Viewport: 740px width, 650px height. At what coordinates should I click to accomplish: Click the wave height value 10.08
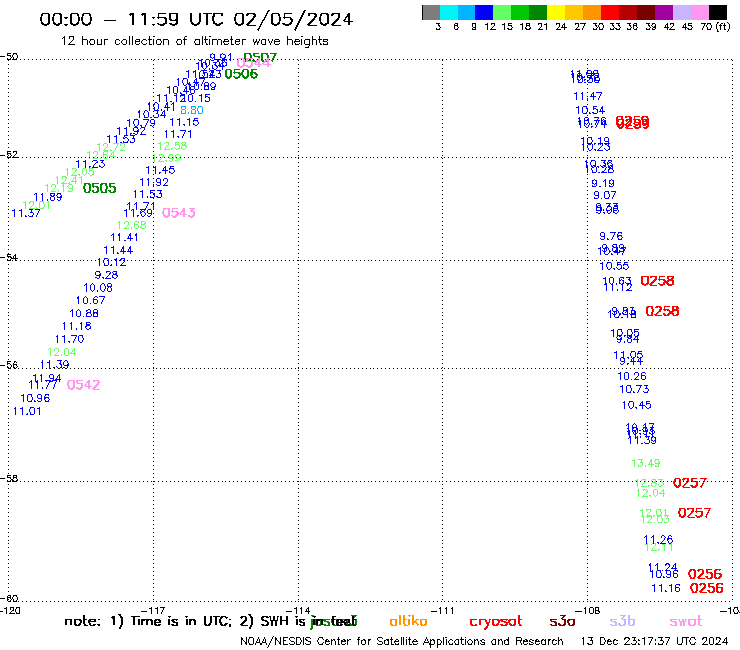98,287
